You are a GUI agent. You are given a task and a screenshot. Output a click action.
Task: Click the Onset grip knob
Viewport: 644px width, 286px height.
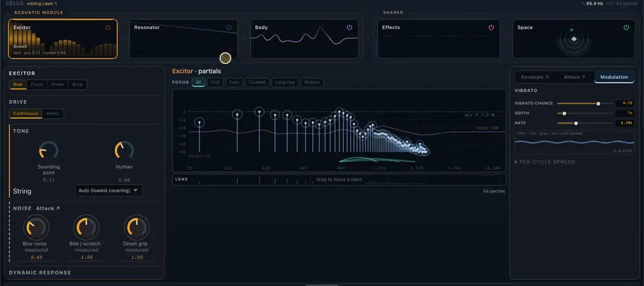(x=137, y=227)
